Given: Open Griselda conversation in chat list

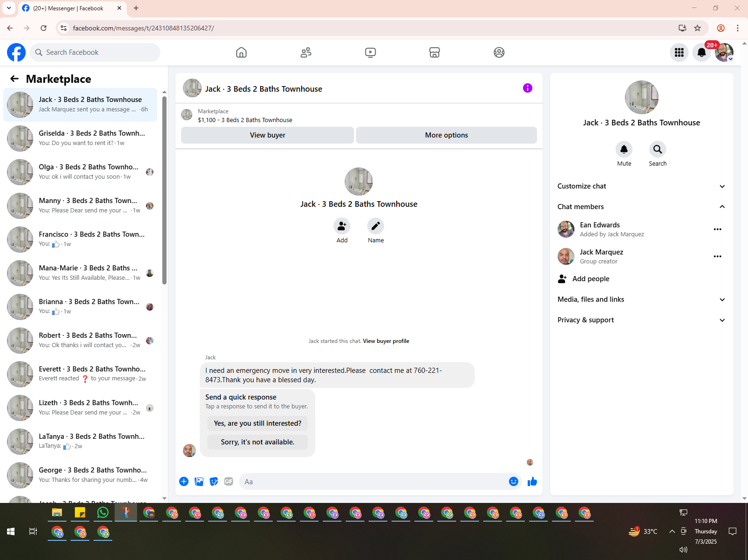Looking at the screenshot, I should coord(80,138).
